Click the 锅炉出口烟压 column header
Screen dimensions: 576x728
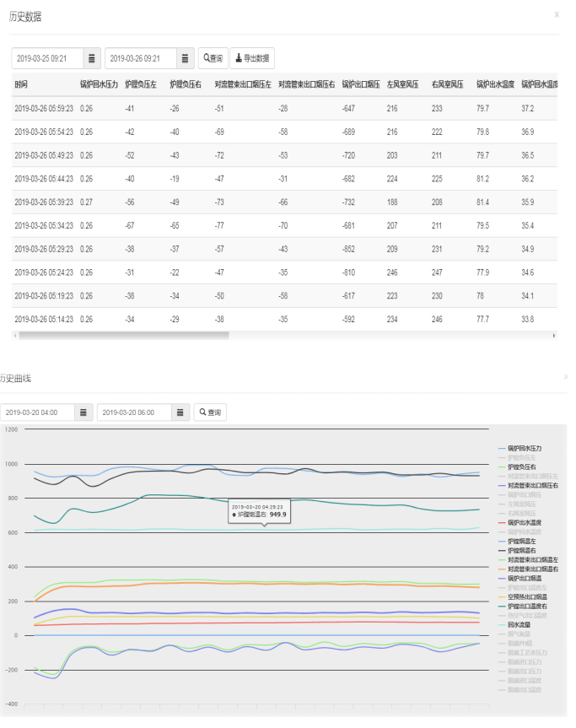coord(360,84)
